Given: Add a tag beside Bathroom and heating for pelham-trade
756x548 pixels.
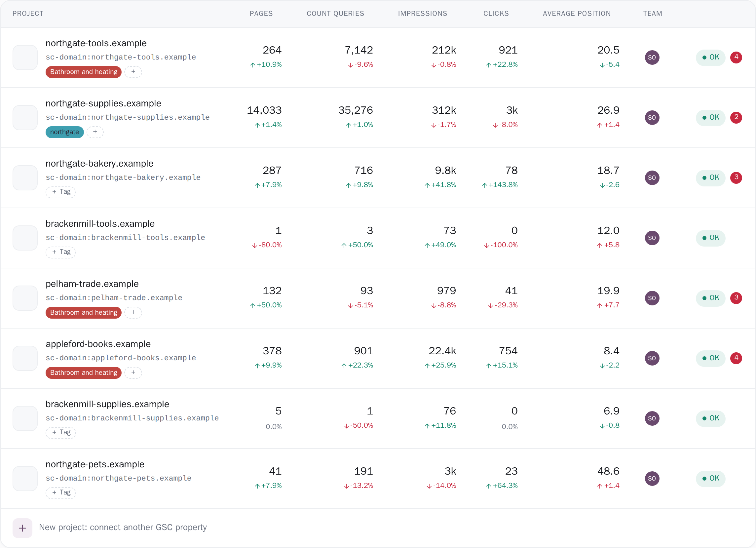Looking at the screenshot, I should click(133, 312).
